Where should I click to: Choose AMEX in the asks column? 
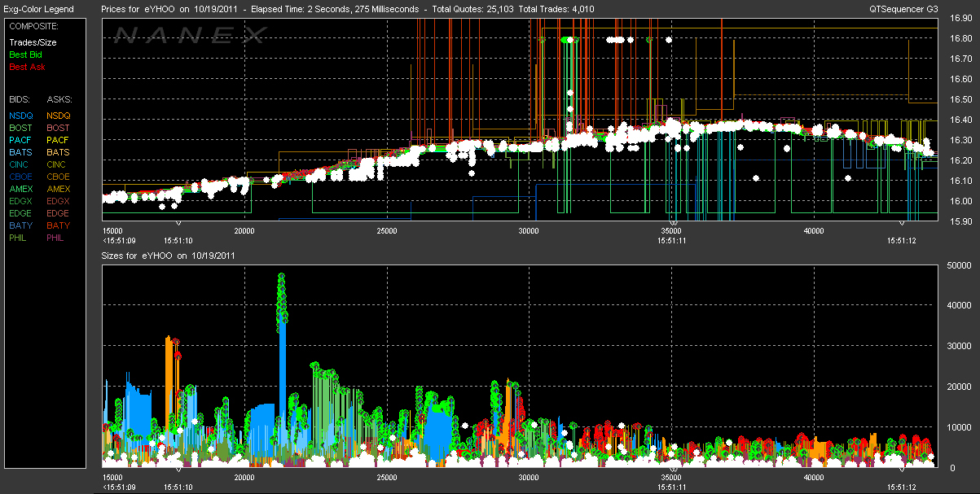pos(59,189)
